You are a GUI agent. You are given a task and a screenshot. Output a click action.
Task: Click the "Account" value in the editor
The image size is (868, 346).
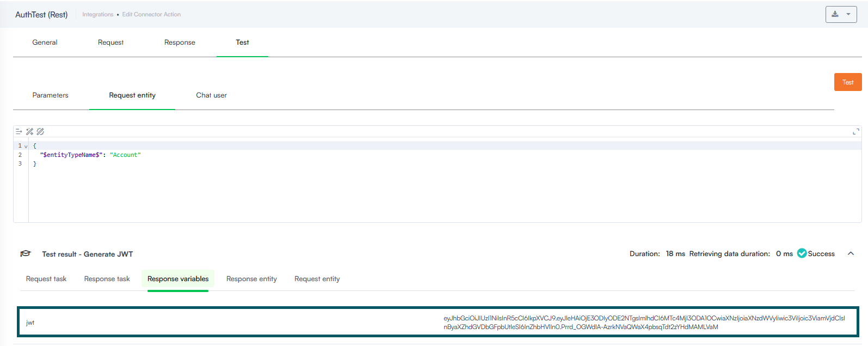coord(125,155)
